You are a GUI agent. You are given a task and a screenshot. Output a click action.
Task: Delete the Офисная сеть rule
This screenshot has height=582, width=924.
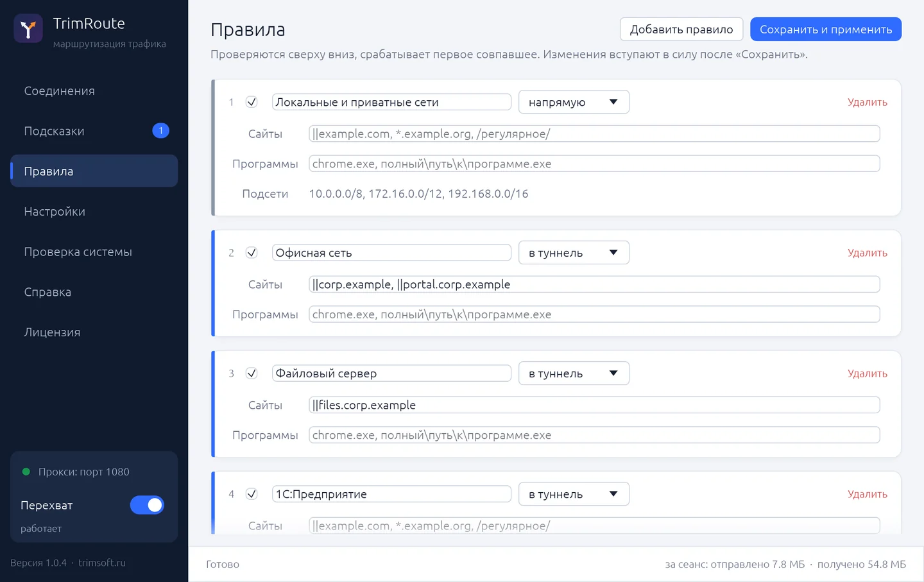[868, 253]
